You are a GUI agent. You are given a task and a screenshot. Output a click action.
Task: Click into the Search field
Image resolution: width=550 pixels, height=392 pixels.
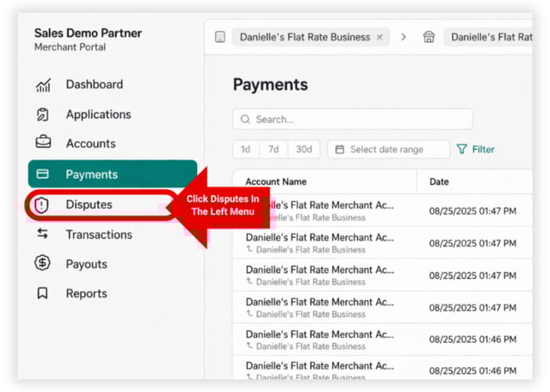point(353,120)
